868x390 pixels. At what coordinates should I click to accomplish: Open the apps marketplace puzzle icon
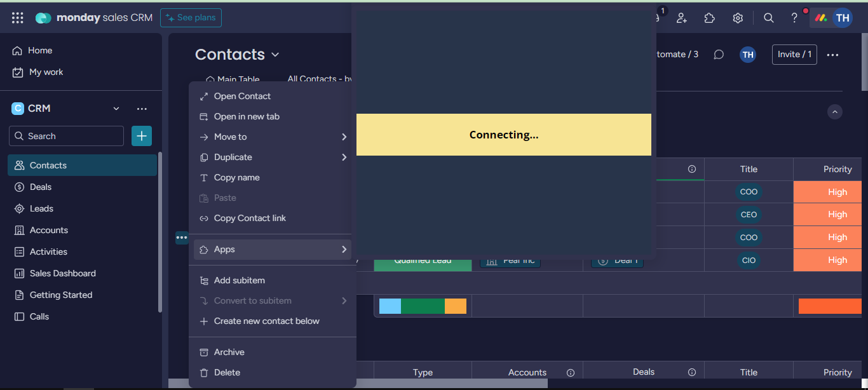point(710,18)
